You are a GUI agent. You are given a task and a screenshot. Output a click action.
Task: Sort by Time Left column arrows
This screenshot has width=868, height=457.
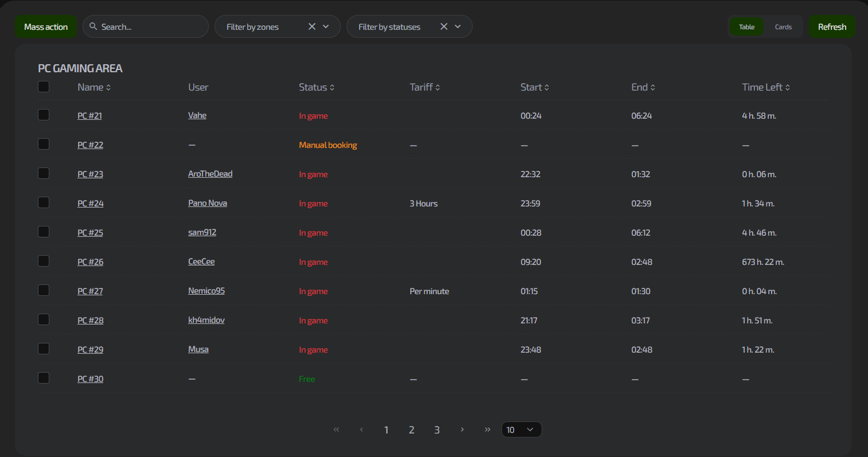[x=788, y=88]
